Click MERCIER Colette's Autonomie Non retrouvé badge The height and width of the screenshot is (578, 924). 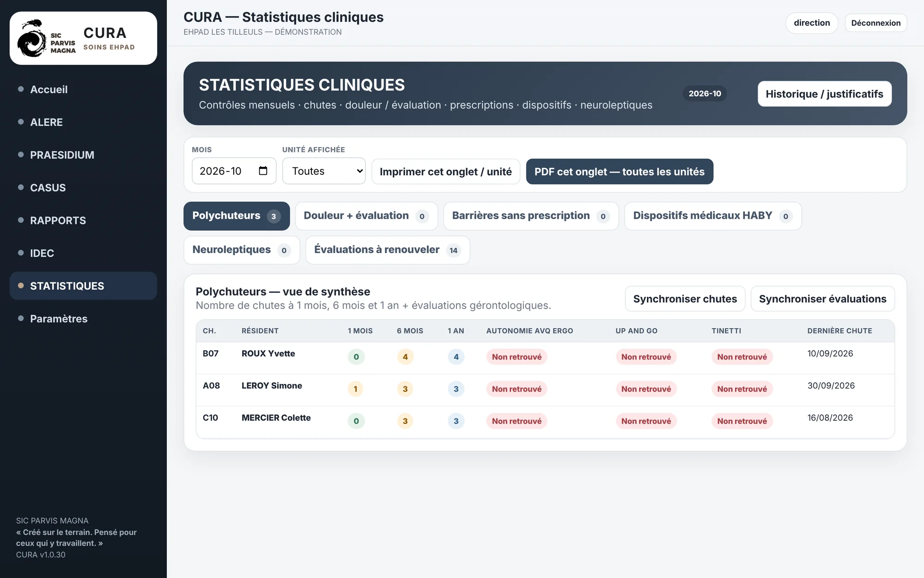517,421
